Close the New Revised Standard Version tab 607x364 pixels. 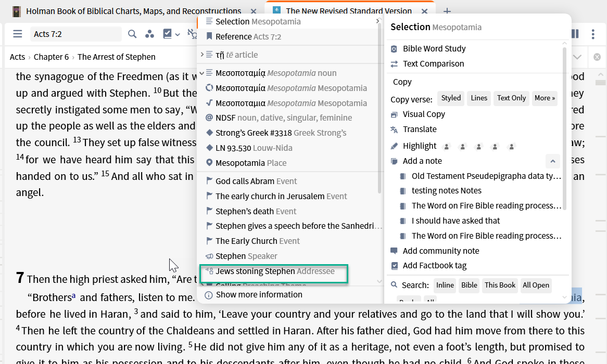click(x=425, y=11)
